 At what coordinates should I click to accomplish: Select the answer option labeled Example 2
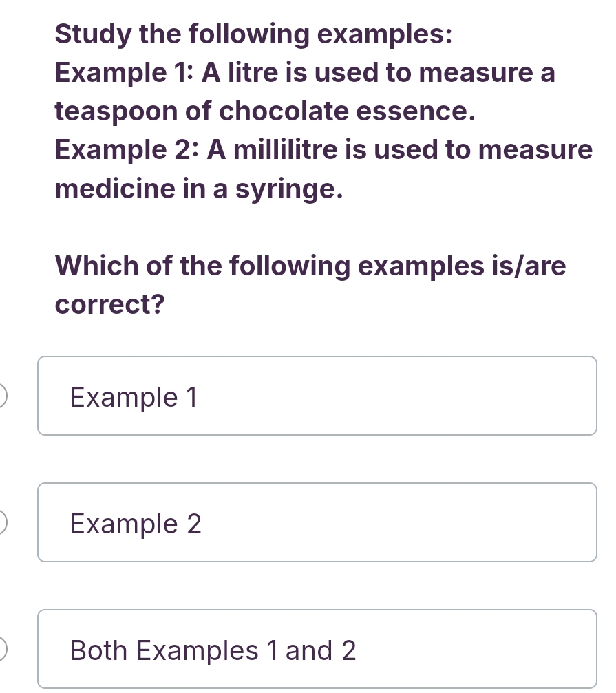(317, 522)
